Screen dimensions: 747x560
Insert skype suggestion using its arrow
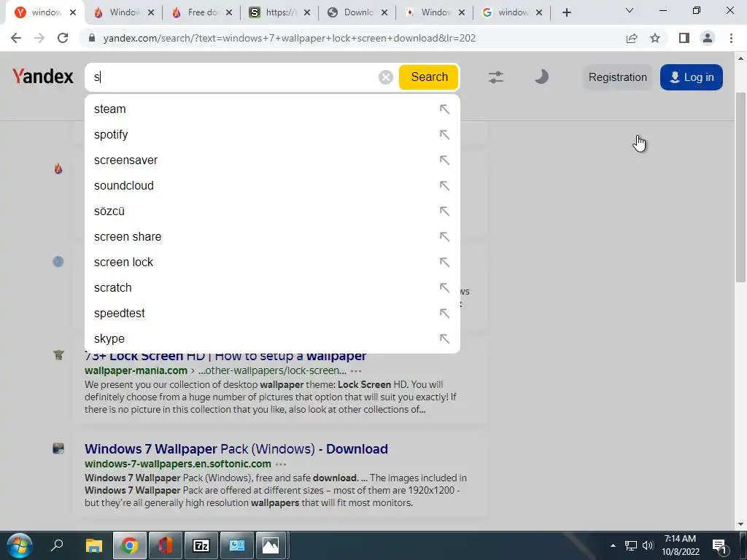[444, 338]
